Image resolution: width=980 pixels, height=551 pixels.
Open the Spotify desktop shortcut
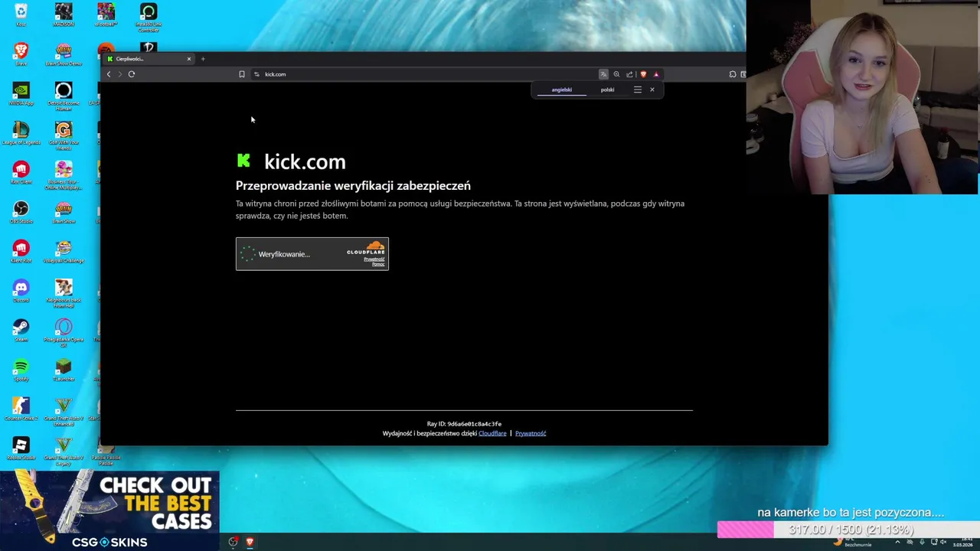pyautogui.click(x=21, y=370)
